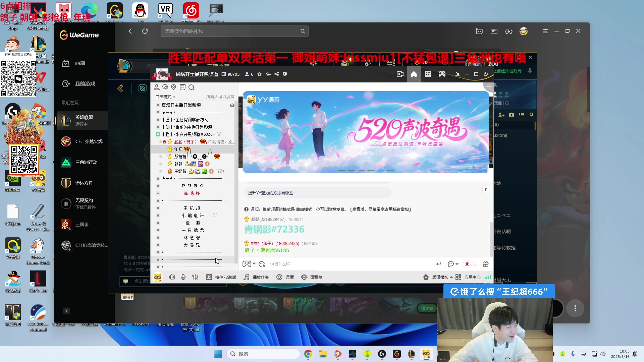Open the game controller dropdown in chat input
The height and width of the screenshot is (362, 644).
(x=249, y=264)
